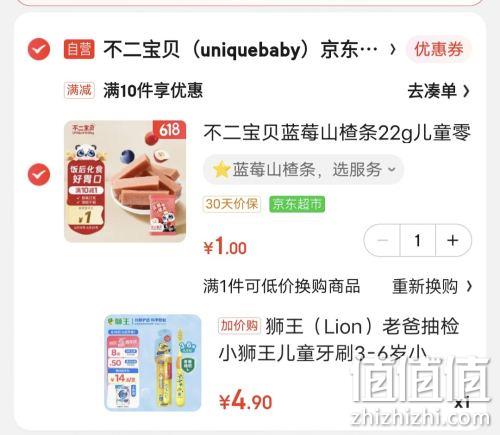
Task: Tap the 30天价保 price guarantee tag
Action: coord(232,204)
